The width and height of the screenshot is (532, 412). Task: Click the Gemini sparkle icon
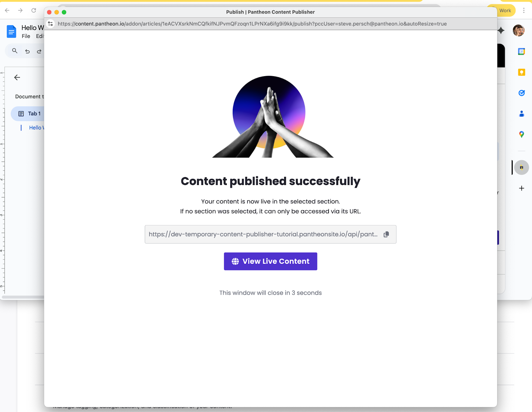point(501,31)
